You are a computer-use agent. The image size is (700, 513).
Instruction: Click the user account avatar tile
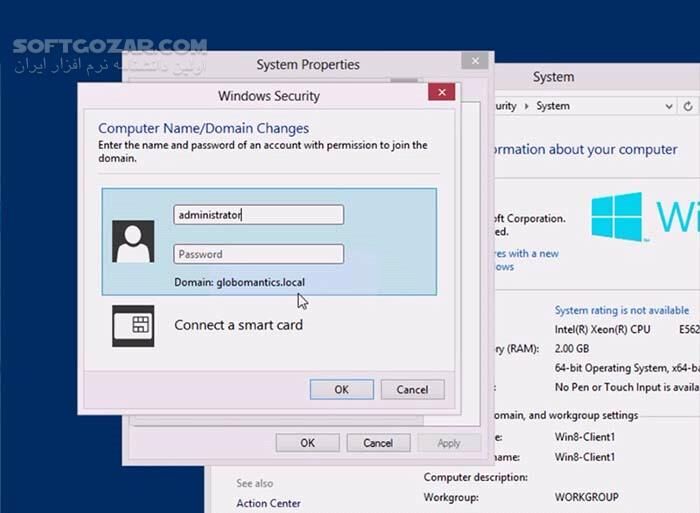133,241
